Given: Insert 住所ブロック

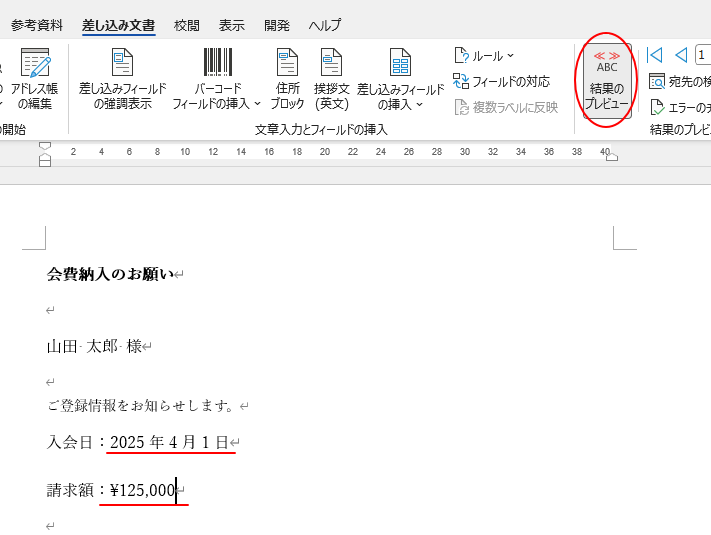Looking at the screenshot, I should tap(287, 79).
